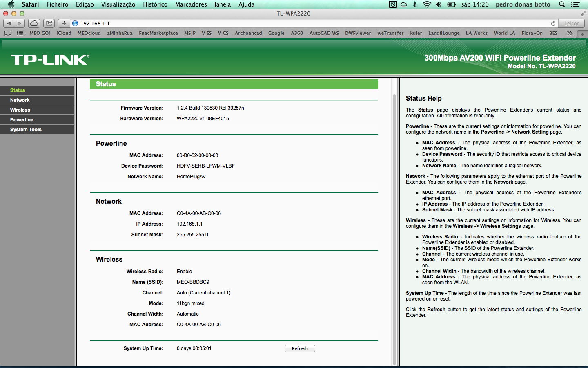
Task: Click the device password HDFV-SEHB-LFWM-VLBF
Action: (x=206, y=166)
